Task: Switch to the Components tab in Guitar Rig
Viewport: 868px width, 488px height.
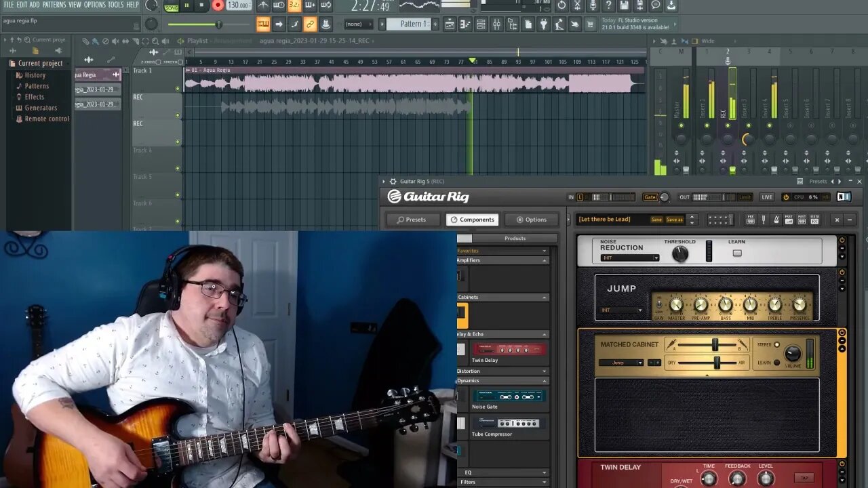Action: coord(472,220)
